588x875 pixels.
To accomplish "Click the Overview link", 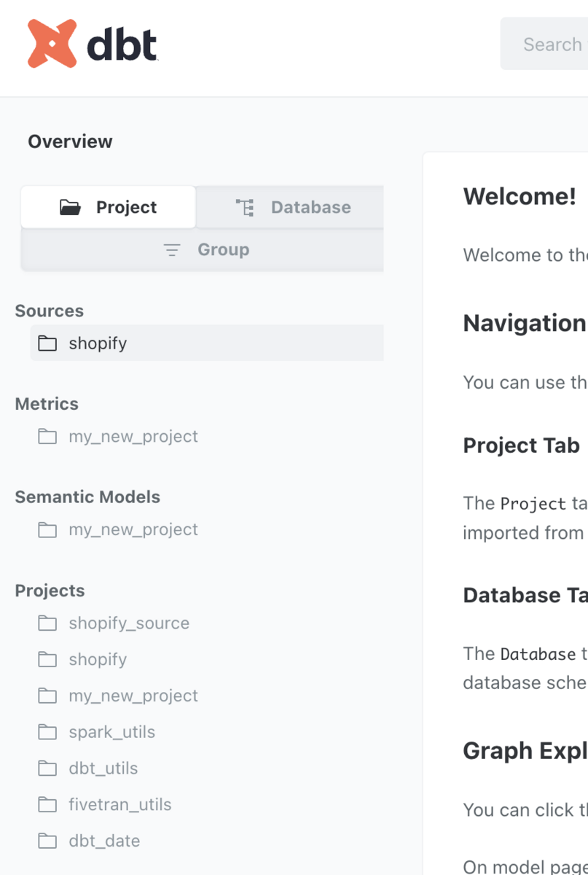I will pos(70,141).
